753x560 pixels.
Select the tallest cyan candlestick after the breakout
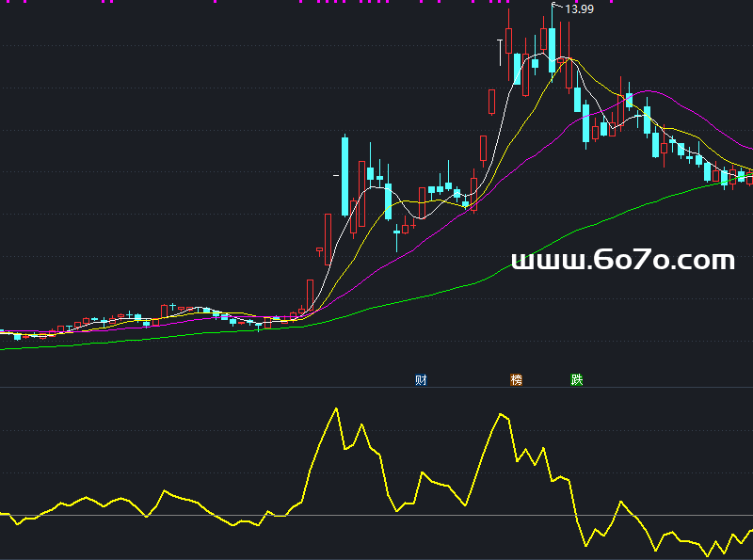pyautogui.click(x=344, y=177)
